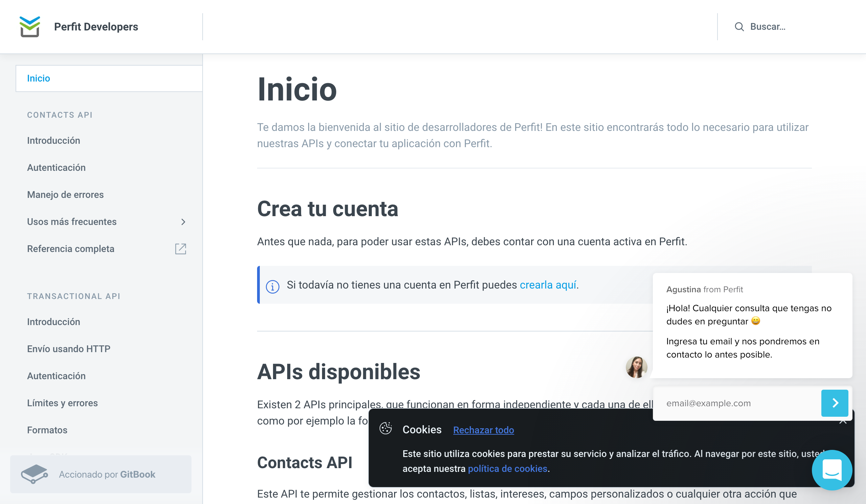Open the Intercom chat launcher bubble

click(x=831, y=469)
